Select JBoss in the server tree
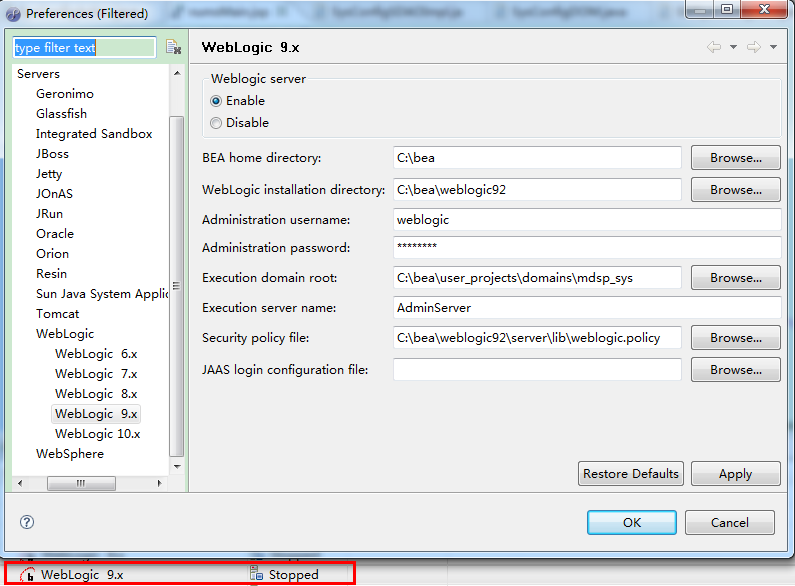The image size is (795, 586). 52,154
